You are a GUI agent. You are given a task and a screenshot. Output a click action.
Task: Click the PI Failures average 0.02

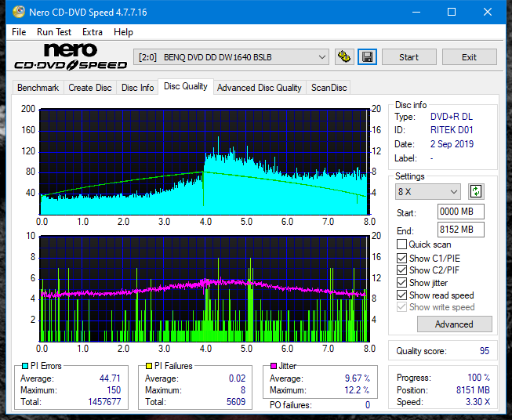(237, 378)
